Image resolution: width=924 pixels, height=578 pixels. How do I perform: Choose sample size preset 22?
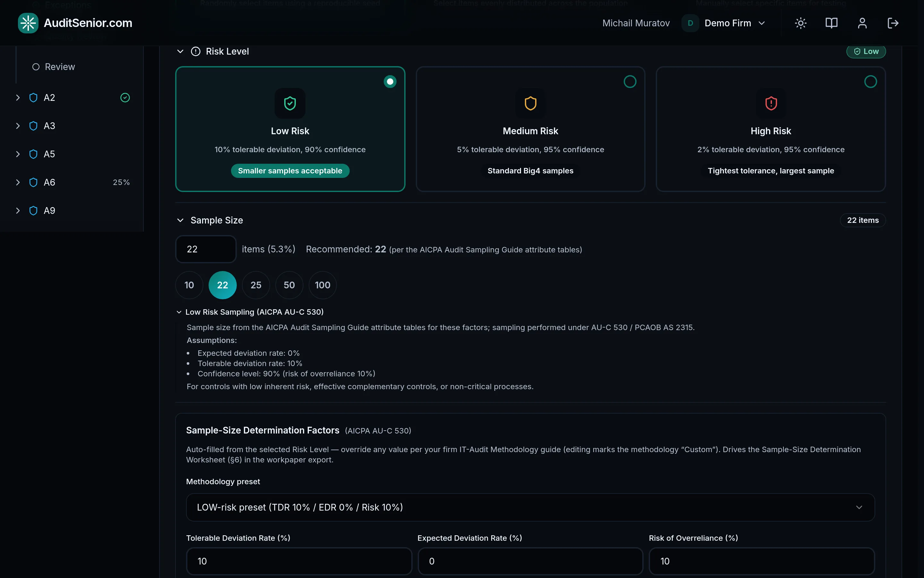(x=222, y=285)
